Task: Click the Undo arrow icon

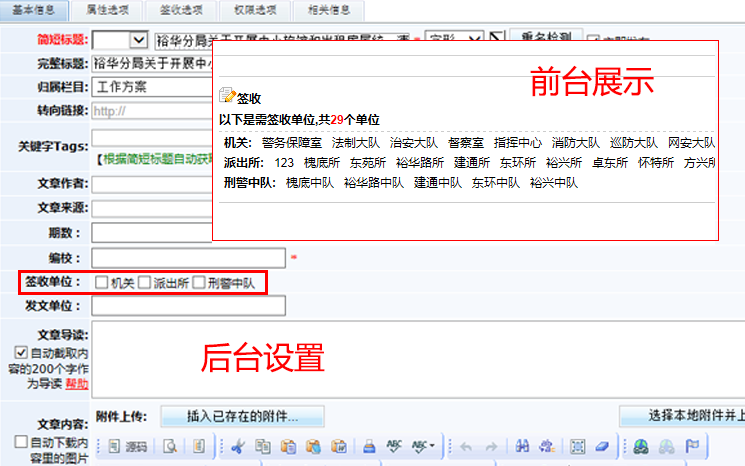Action: click(x=467, y=446)
